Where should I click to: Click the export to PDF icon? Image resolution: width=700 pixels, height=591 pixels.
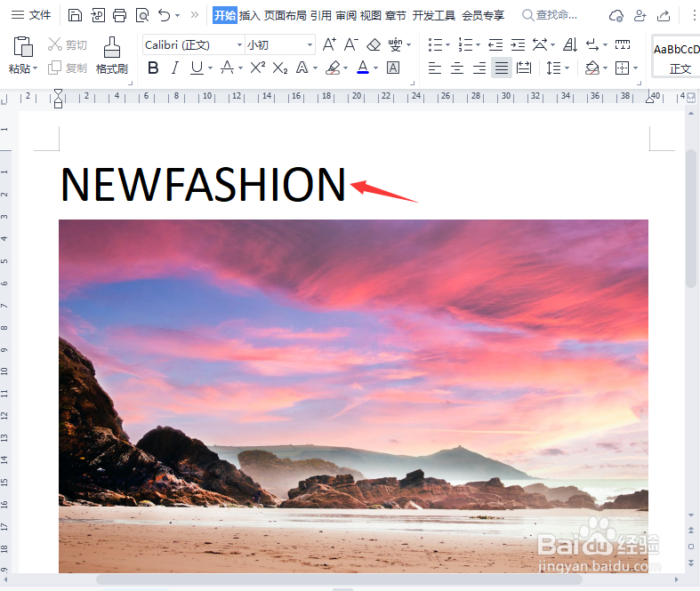pyautogui.click(x=97, y=16)
